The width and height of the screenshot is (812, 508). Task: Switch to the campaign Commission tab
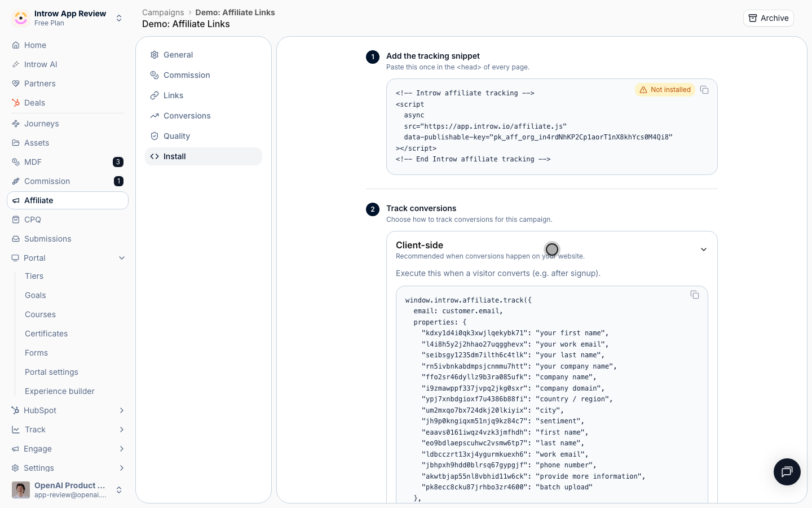(x=204, y=75)
